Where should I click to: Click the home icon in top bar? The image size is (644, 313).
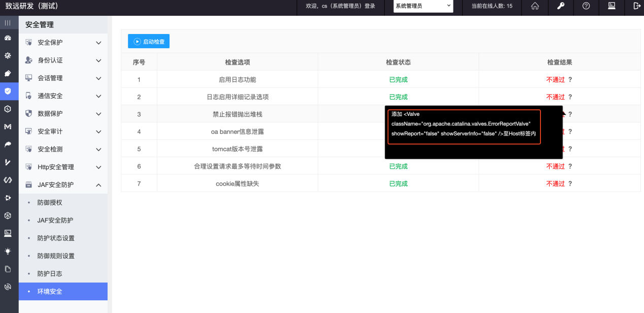[535, 6]
